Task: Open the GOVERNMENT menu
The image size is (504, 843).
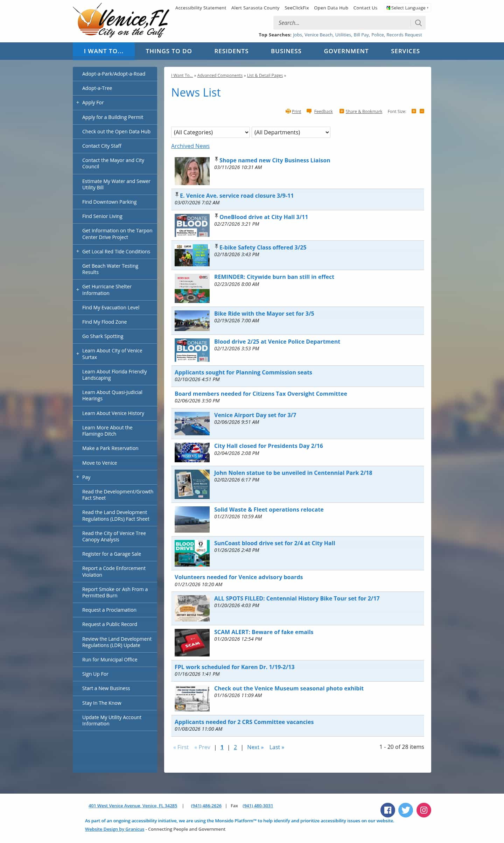Action: 346,51
